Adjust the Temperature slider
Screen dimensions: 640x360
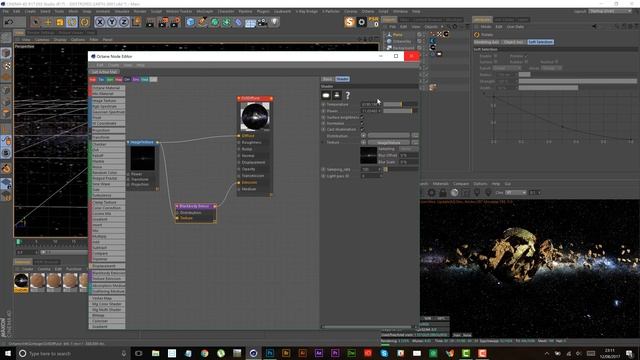[x=400, y=104]
